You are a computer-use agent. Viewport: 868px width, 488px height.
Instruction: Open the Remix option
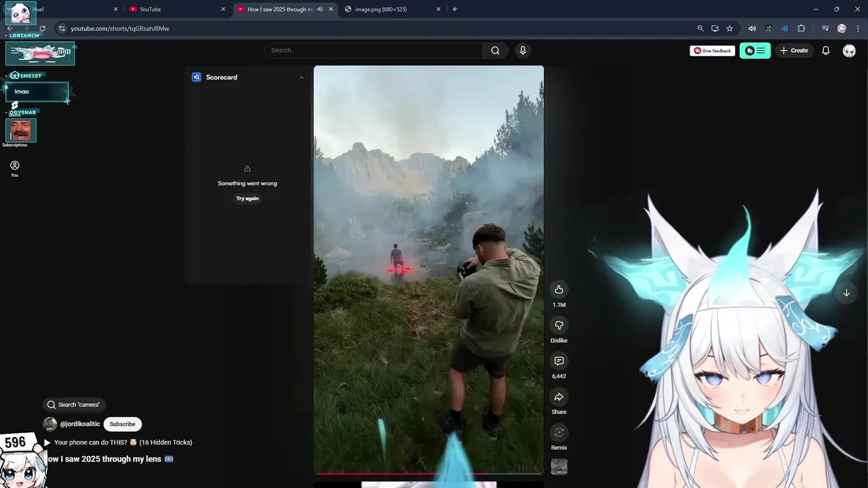coord(559,432)
